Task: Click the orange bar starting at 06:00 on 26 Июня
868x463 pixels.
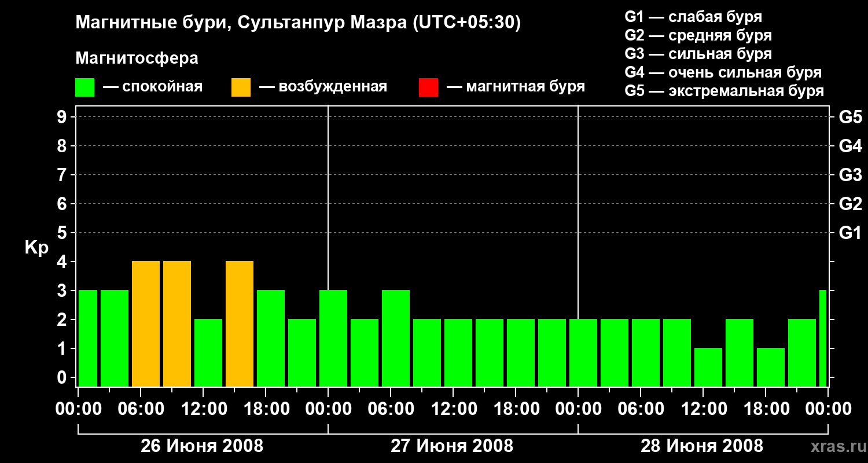Action: click(146, 324)
